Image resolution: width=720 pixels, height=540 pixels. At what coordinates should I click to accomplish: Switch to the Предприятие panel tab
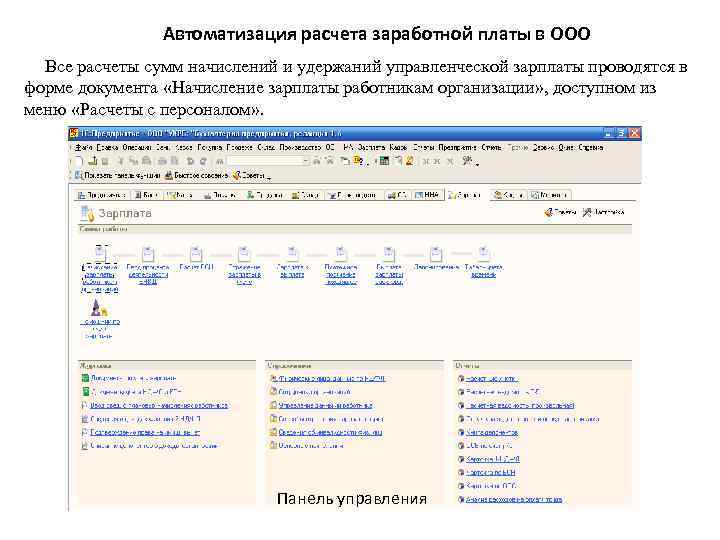(x=101, y=195)
